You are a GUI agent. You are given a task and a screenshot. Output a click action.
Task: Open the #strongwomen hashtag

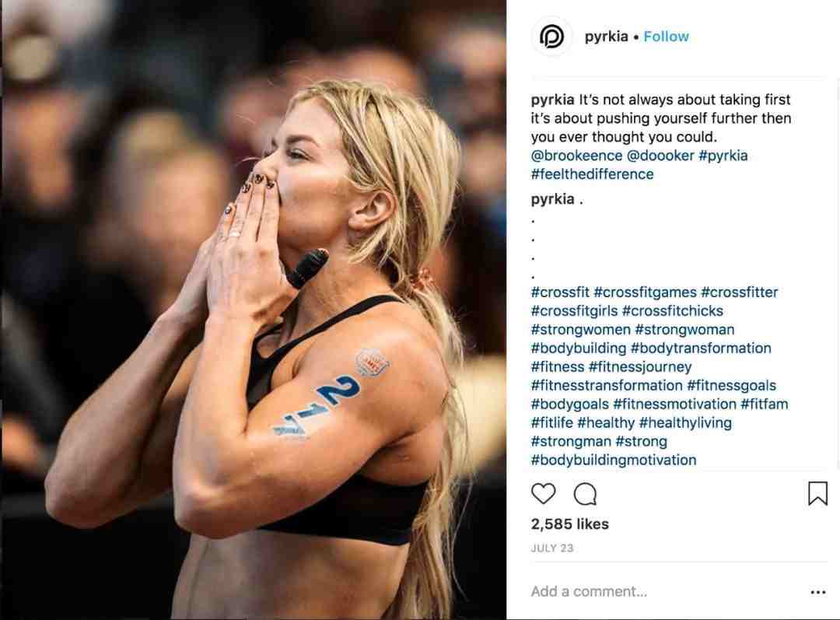[x=581, y=330]
